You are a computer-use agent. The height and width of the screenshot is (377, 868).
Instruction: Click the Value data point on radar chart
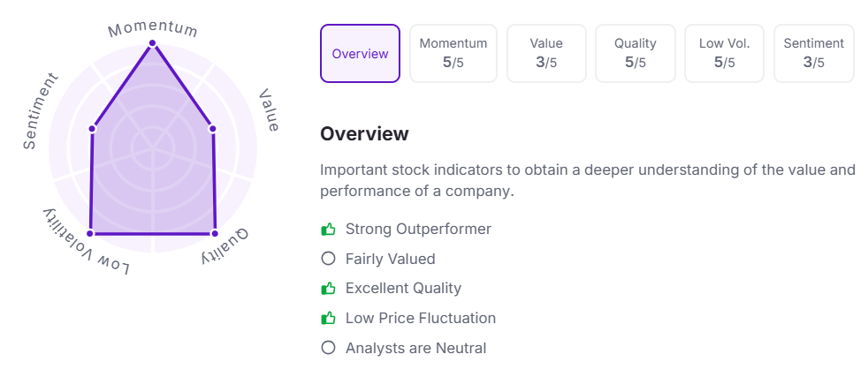pos(212,129)
